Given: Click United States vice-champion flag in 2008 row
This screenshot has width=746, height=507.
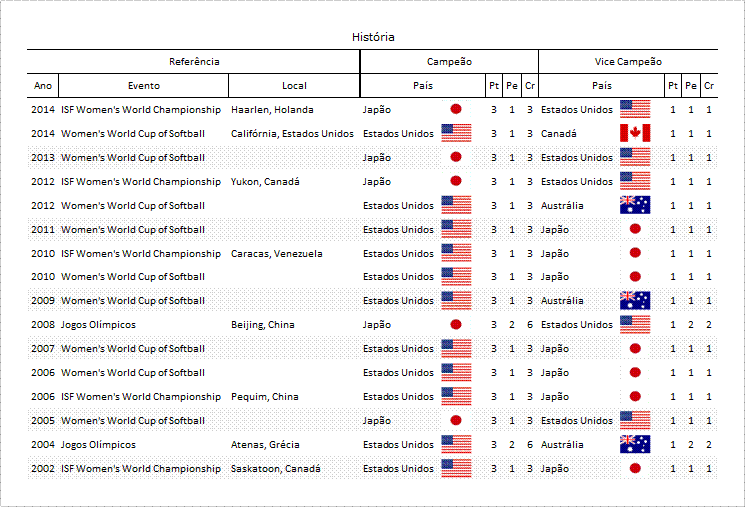Looking at the screenshot, I should tap(635, 324).
